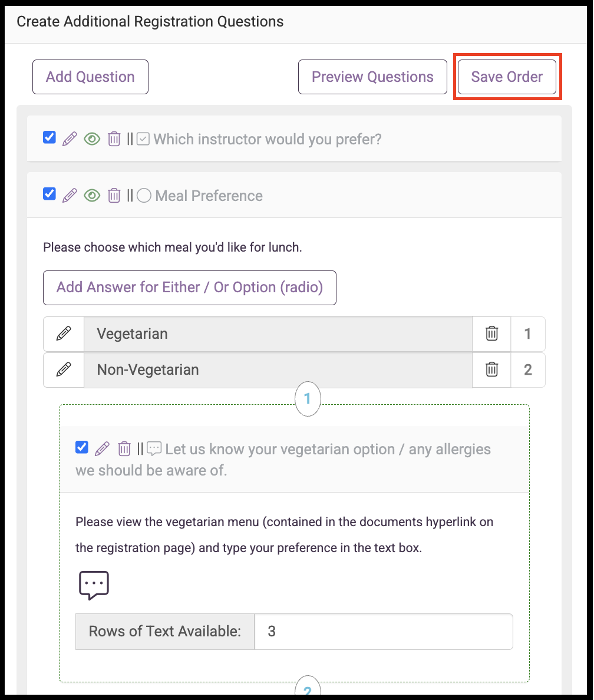This screenshot has height=700, width=594.
Task: Remove the vegetarian allergies sub-question
Action: (124, 448)
